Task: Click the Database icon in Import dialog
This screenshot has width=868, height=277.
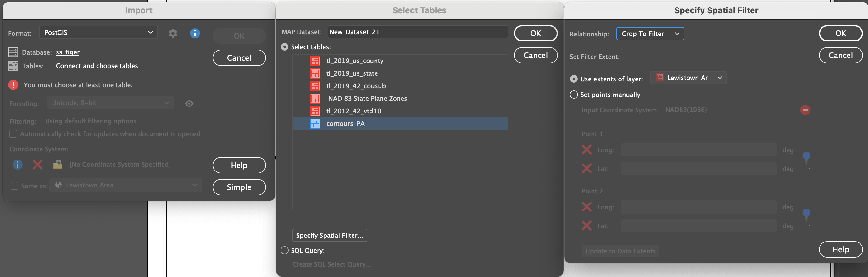Action: pos(13,52)
